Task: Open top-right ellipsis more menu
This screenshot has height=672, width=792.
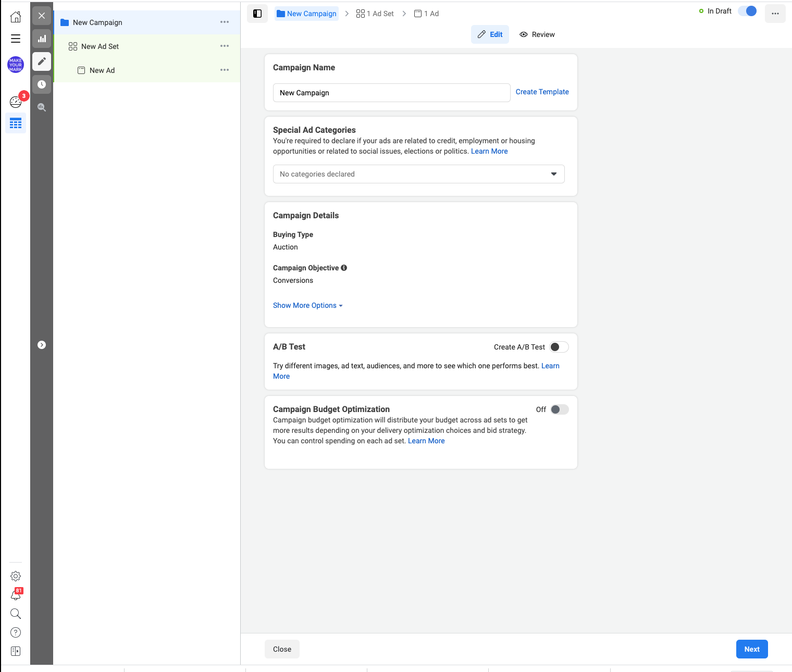Action: 775,14
